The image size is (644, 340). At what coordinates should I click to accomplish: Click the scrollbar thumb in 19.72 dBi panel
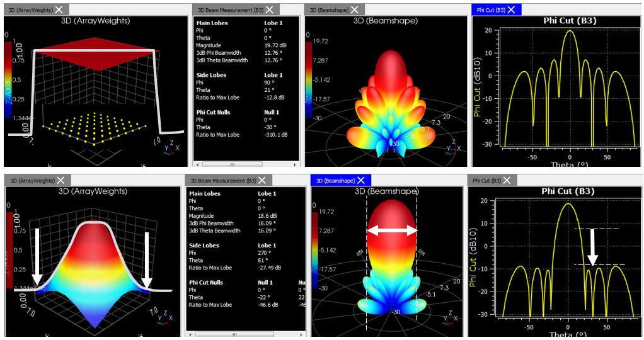coord(232,164)
